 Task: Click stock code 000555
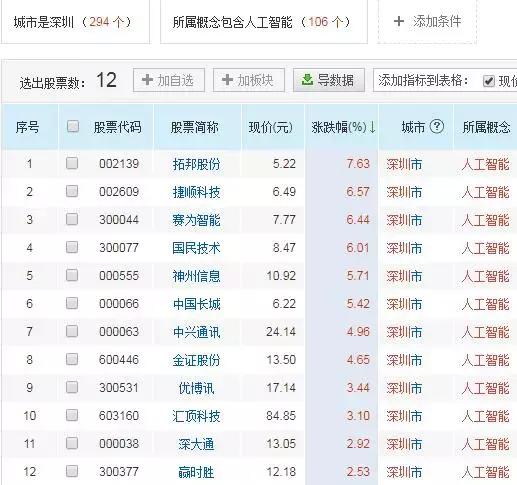119,276
